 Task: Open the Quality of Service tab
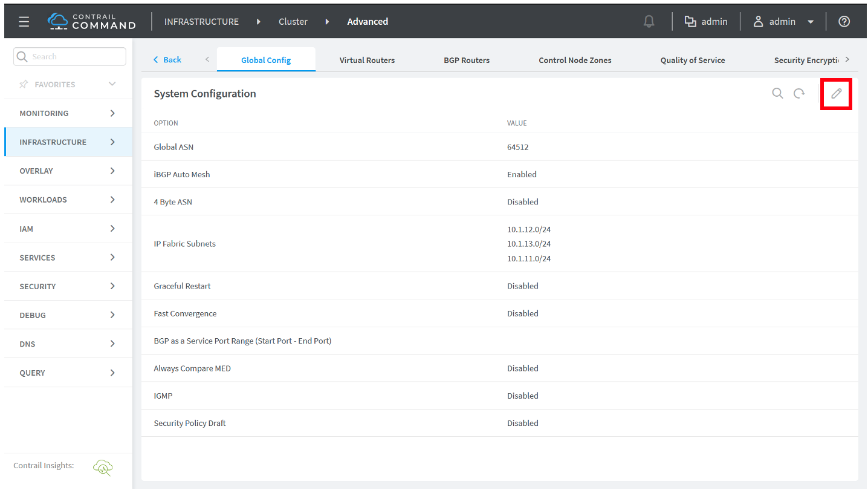[x=692, y=60]
